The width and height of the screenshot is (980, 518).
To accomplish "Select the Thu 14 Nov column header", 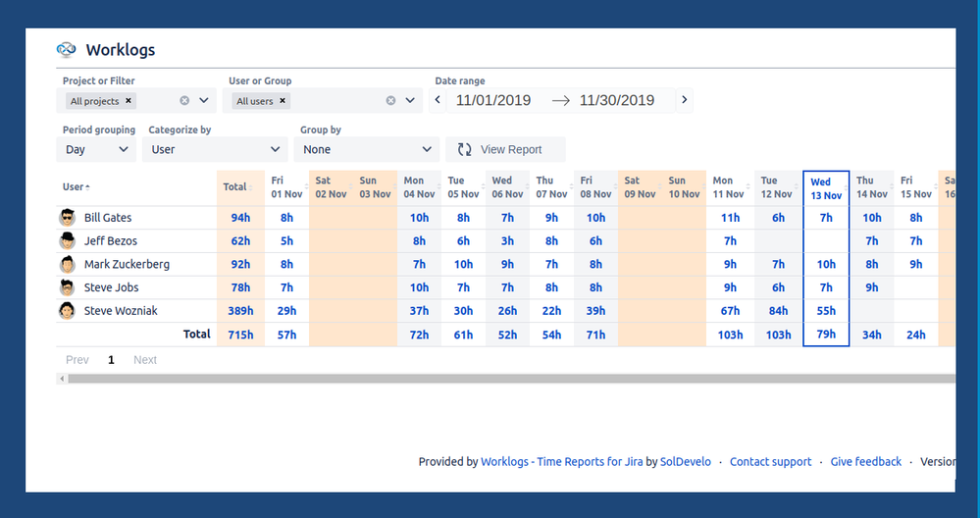I will click(872, 187).
